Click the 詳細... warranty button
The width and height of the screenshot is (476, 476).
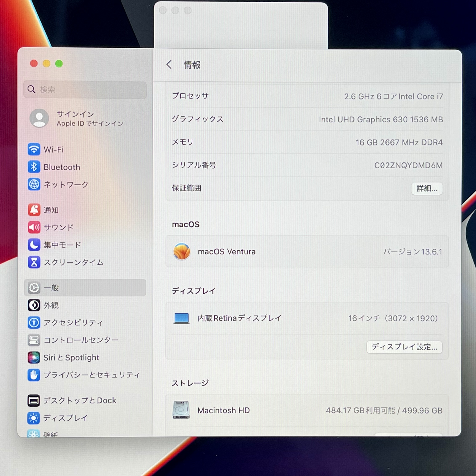coord(427,189)
